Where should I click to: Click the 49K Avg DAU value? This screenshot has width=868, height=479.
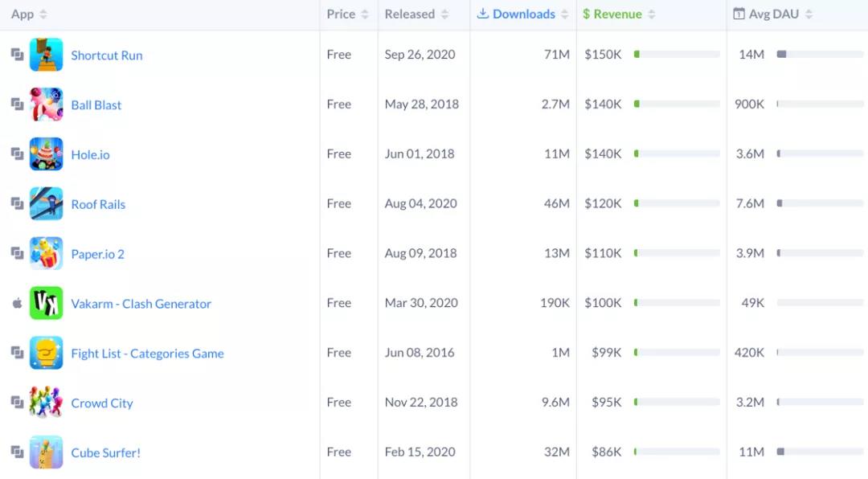(x=753, y=303)
